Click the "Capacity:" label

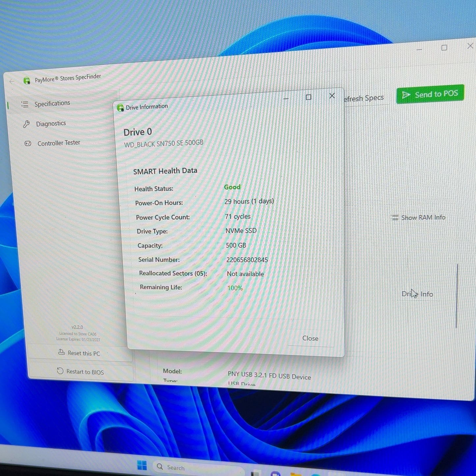coord(150,245)
